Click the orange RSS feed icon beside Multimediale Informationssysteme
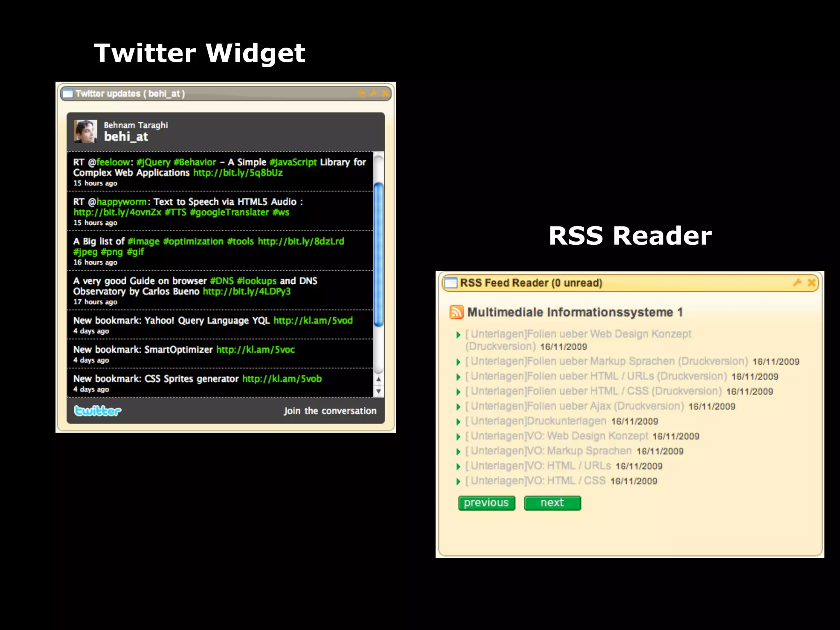 point(457,312)
